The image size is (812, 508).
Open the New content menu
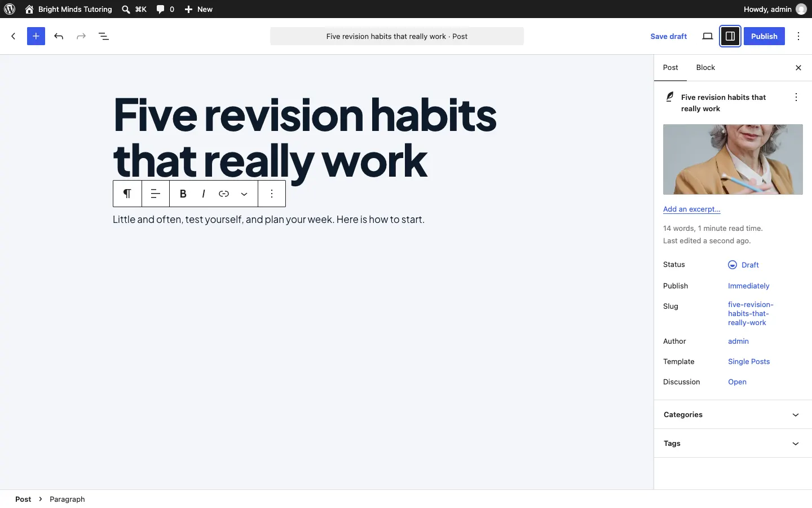click(x=198, y=9)
